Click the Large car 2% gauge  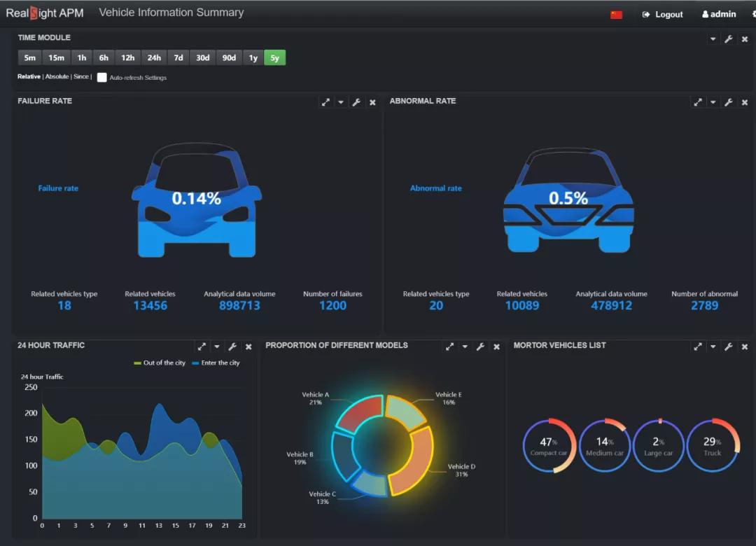point(659,446)
